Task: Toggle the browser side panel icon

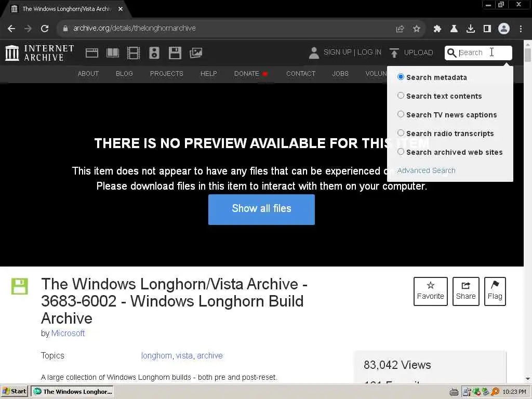Action: (x=487, y=29)
